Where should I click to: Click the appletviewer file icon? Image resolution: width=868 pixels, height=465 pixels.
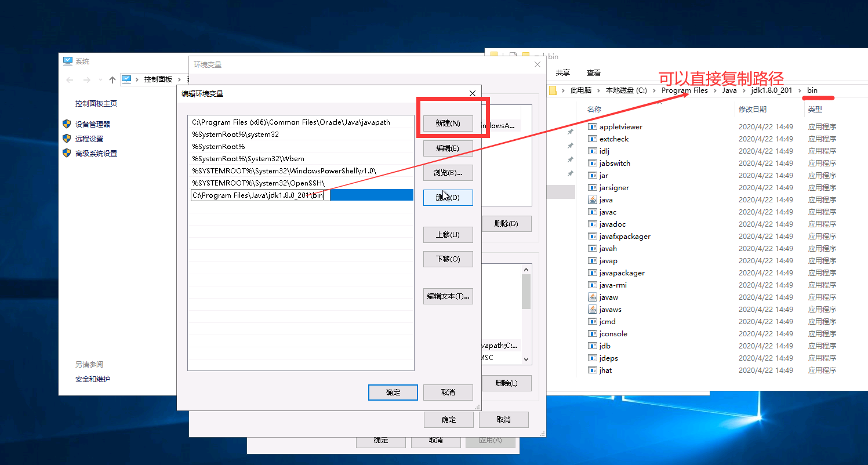click(593, 126)
